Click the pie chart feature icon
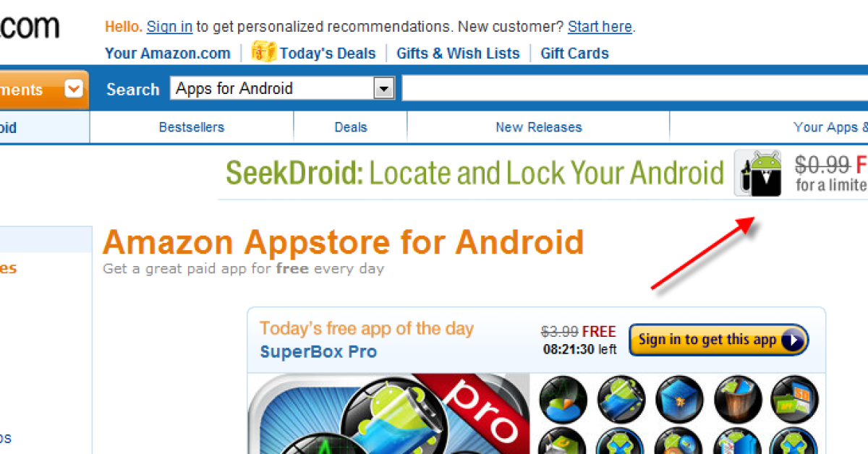Image resolution: width=868 pixels, height=454 pixels. tap(563, 400)
